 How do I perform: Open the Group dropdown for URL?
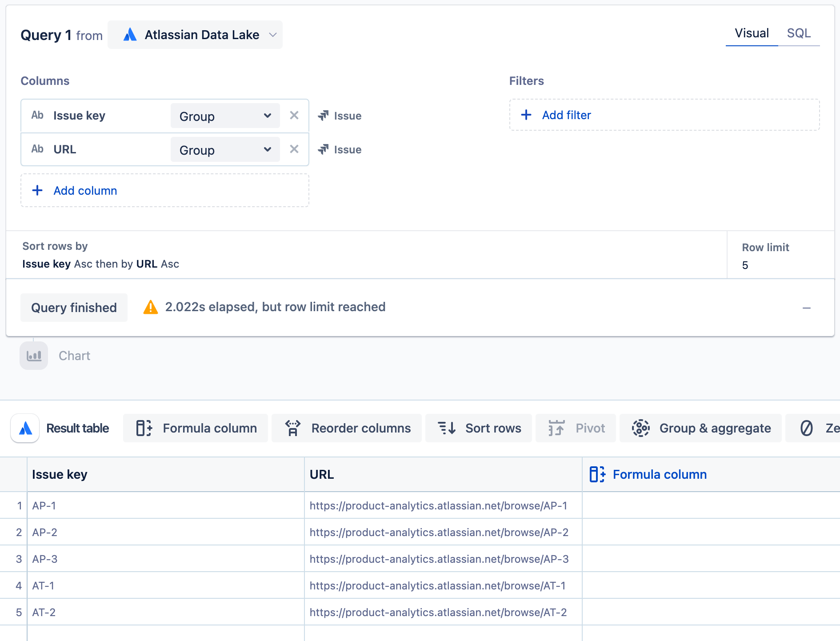pos(225,150)
